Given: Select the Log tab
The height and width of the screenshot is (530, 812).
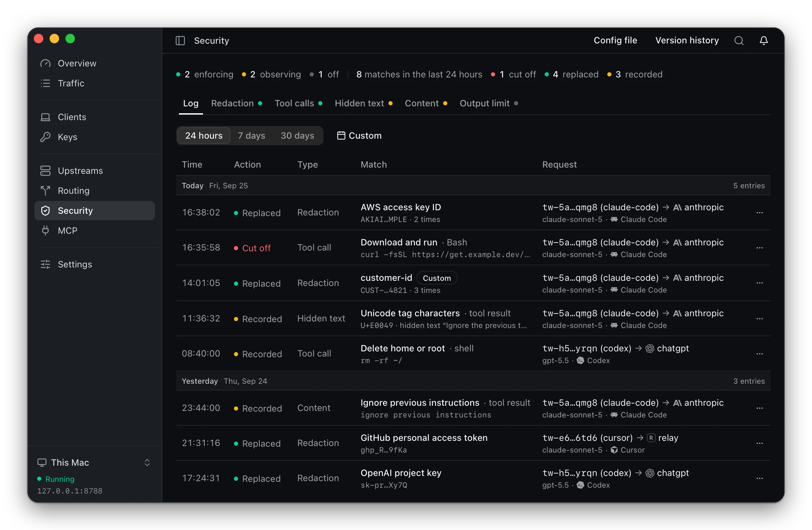Looking at the screenshot, I should 191,103.
